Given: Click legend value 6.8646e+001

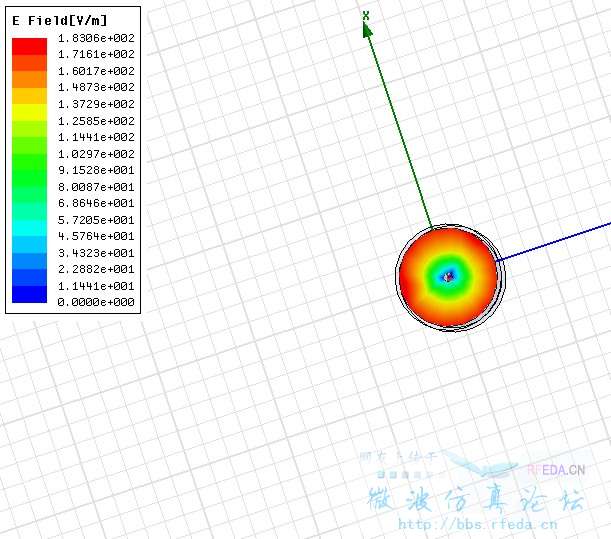Looking at the screenshot, I should [x=96, y=203].
